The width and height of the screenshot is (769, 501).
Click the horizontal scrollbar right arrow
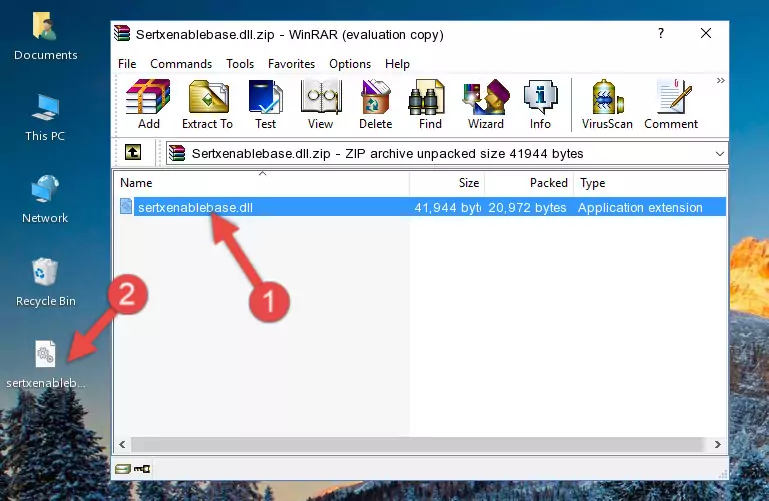pos(718,445)
